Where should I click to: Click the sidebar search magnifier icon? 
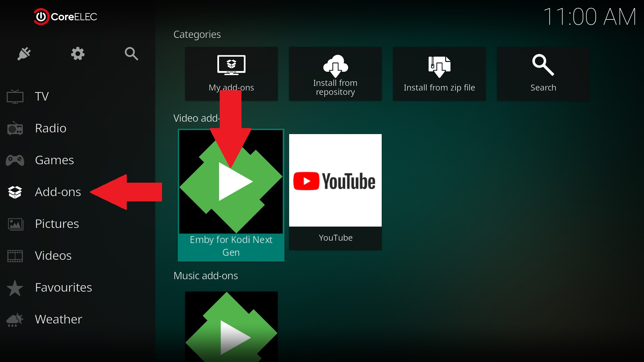click(x=131, y=54)
